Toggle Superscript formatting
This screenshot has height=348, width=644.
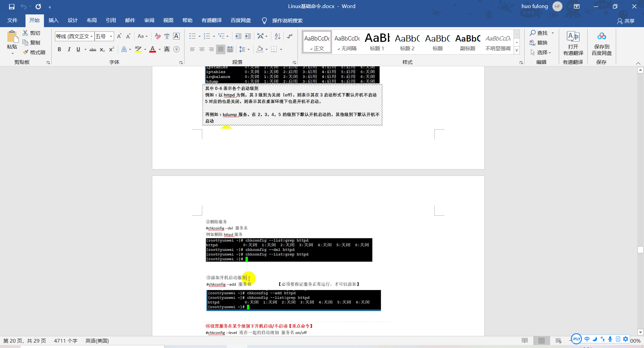click(x=112, y=49)
